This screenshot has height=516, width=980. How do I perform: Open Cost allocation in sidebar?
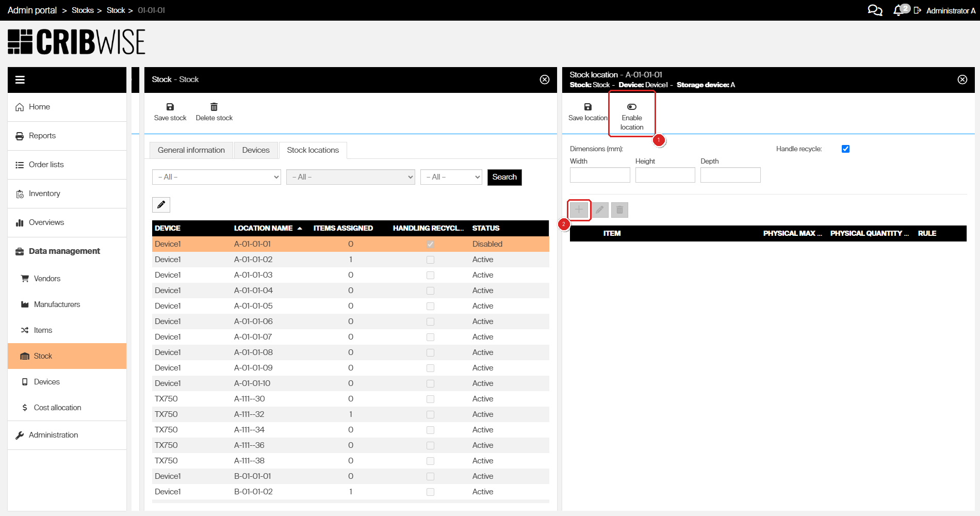coord(67,408)
